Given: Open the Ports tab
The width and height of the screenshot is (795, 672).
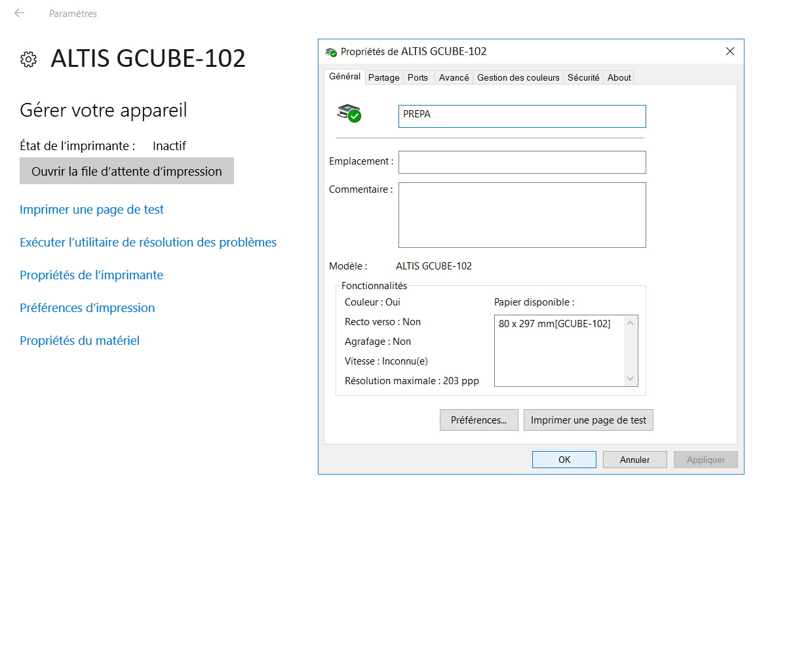Looking at the screenshot, I should 417,77.
